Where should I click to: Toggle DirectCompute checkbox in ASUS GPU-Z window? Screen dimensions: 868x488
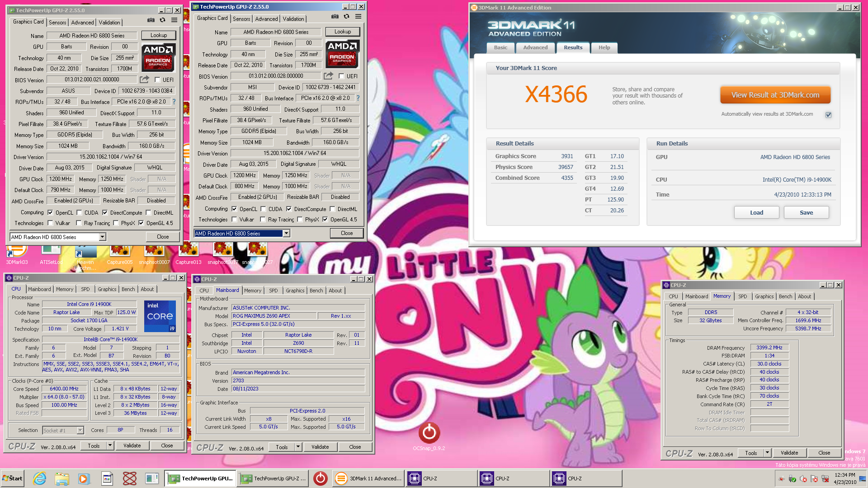pos(105,212)
